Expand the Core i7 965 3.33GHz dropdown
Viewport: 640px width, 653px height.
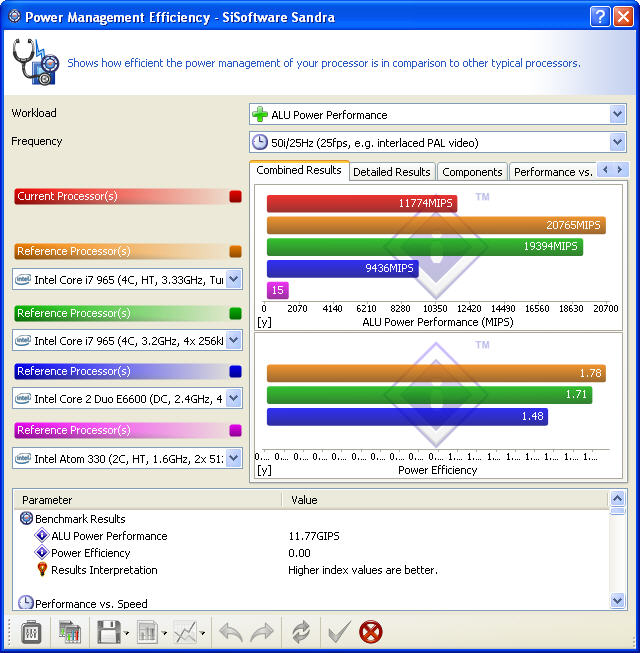234,279
